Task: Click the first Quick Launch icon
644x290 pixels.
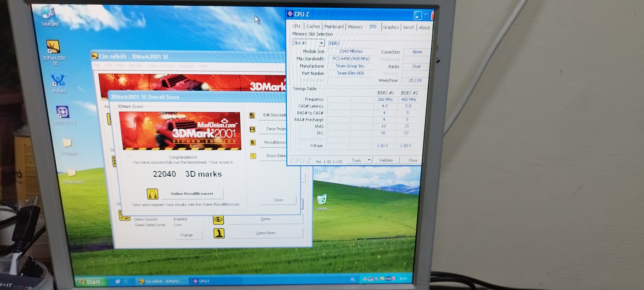Action: (x=118, y=282)
